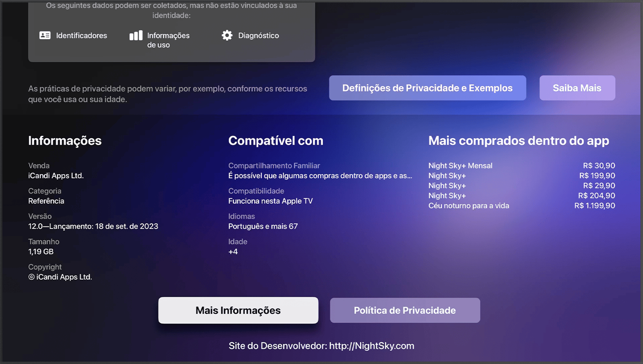Open the Mais Informações button

pyautogui.click(x=238, y=310)
